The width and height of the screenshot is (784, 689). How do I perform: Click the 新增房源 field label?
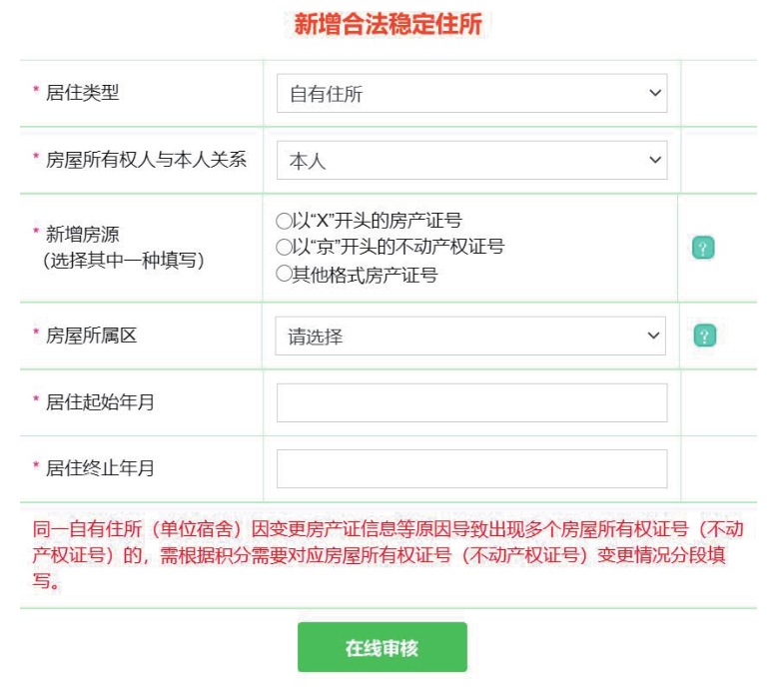tap(83, 234)
